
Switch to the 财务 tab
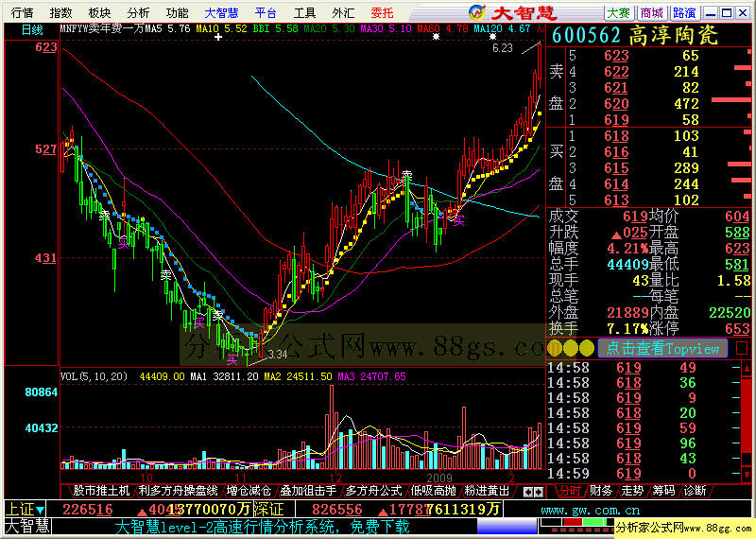point(601,491)
